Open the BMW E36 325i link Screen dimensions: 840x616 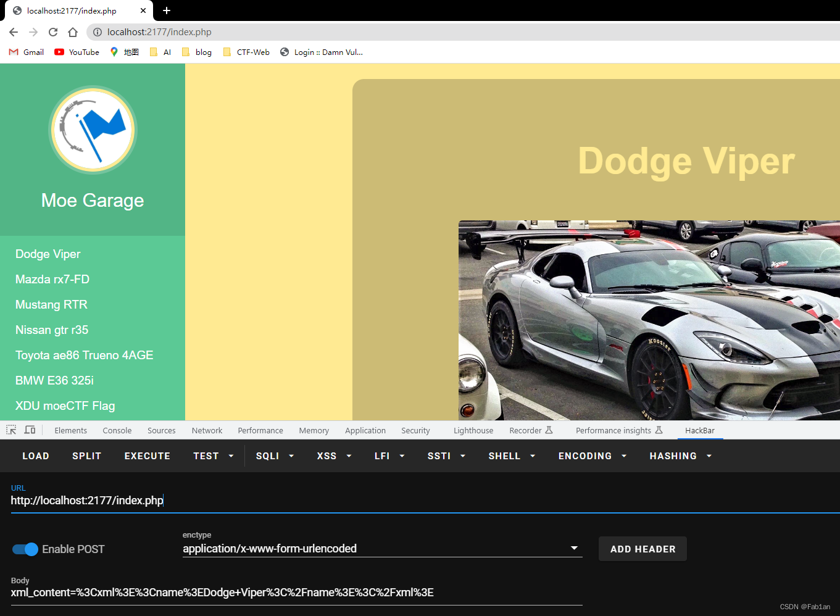pos(54,380)
